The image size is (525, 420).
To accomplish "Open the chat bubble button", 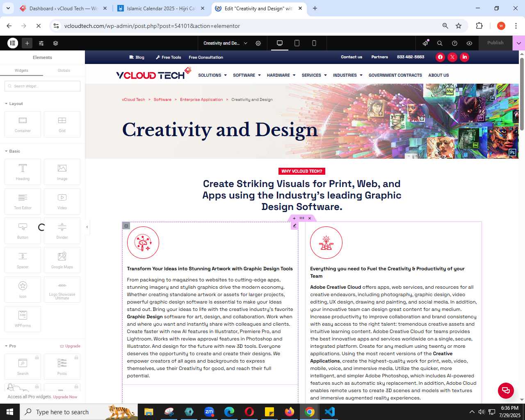I will pos(506,390).
